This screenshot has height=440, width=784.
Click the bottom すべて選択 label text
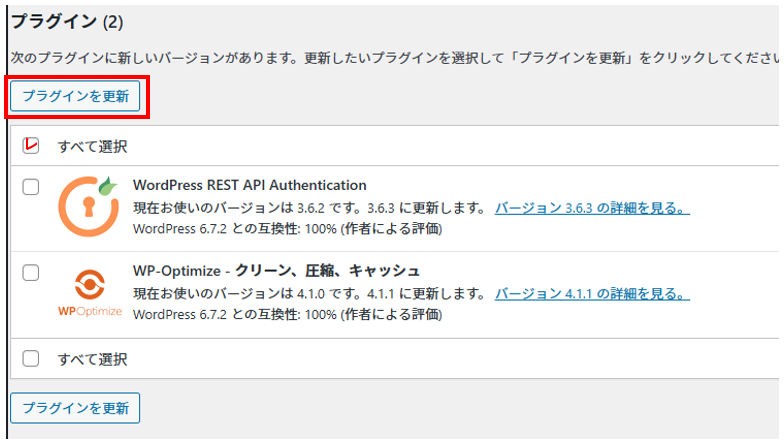(x=92, y=360)
